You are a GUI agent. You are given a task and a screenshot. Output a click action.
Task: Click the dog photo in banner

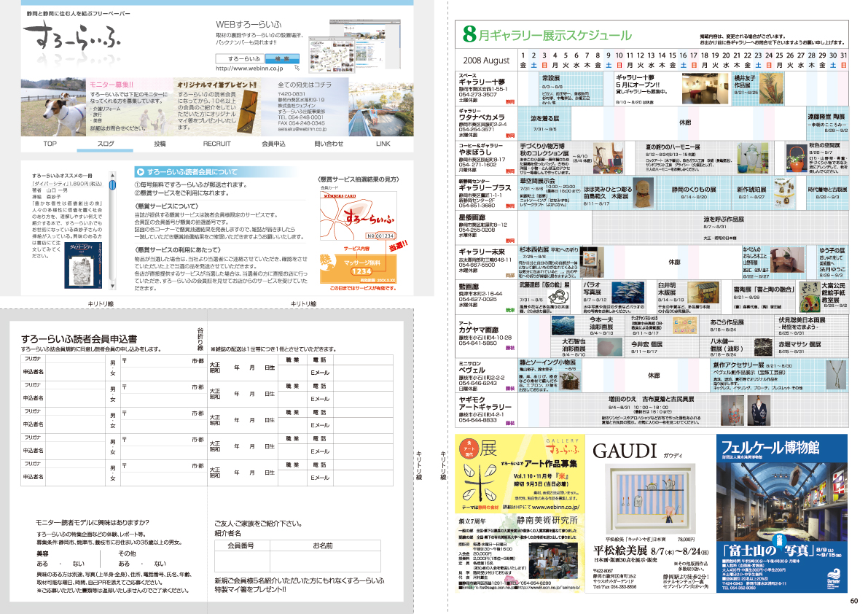click(54, 107)
